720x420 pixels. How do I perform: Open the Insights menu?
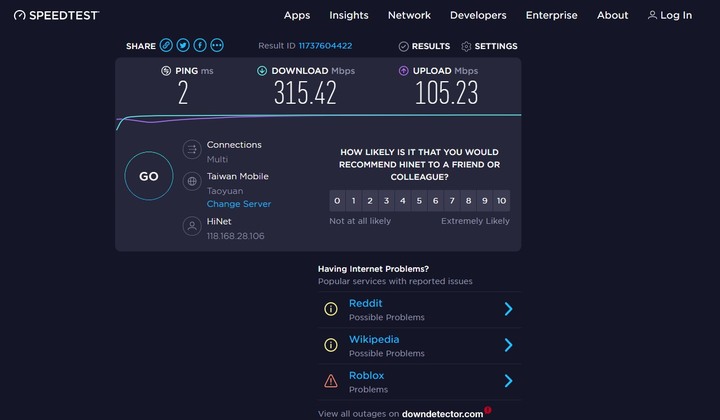[x=349, y=15]
